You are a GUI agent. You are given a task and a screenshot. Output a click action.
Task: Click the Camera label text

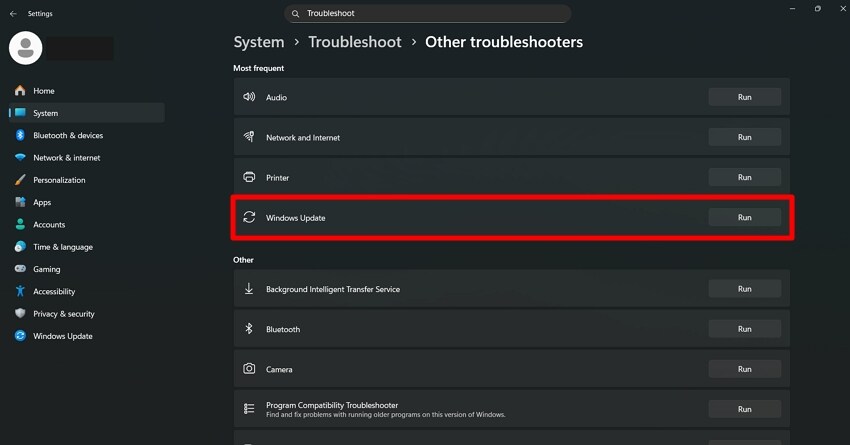click(x=279, y=370)
